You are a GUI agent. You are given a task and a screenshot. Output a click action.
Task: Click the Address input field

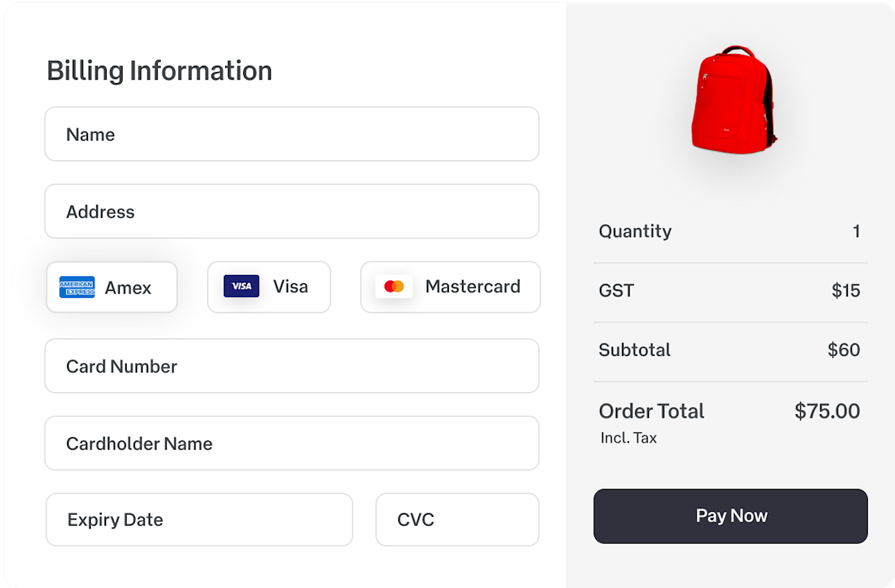(292, 211)
